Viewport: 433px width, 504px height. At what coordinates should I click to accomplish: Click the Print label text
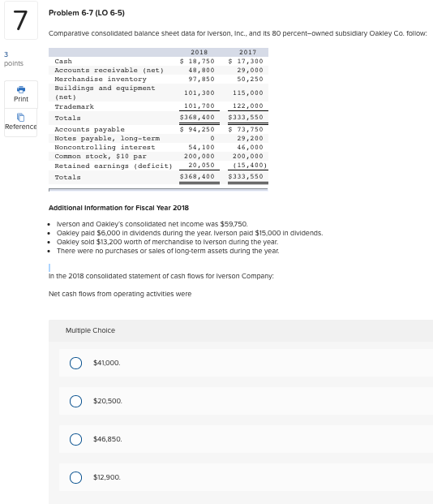point(21,99)
